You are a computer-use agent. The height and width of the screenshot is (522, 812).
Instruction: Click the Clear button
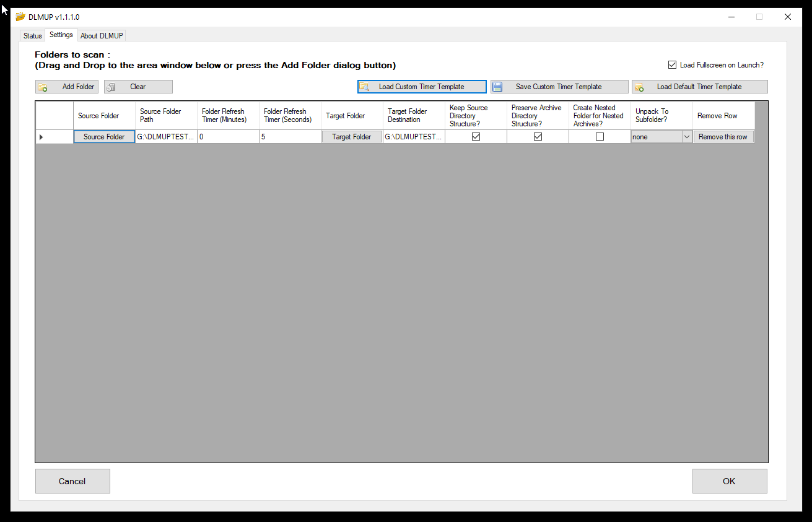(138, 87)
